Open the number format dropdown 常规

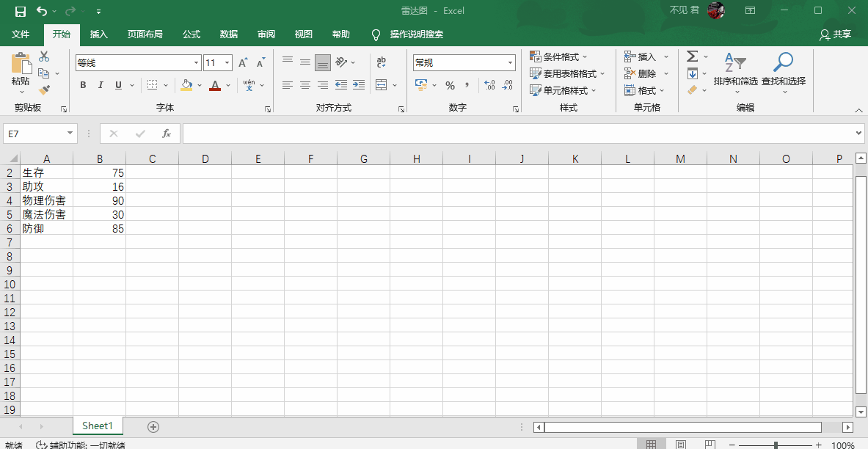point(511,63)
